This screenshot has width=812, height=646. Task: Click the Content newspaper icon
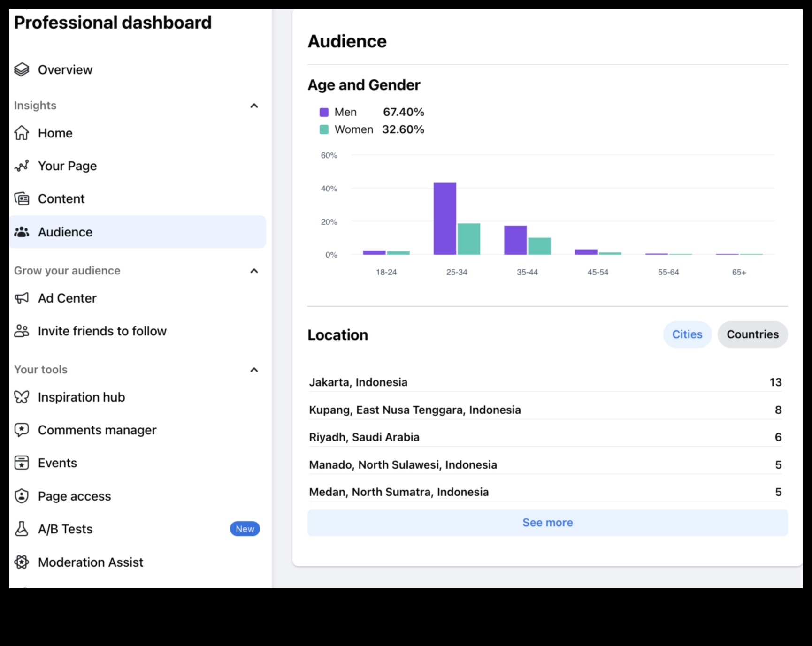tap(22, 199)
